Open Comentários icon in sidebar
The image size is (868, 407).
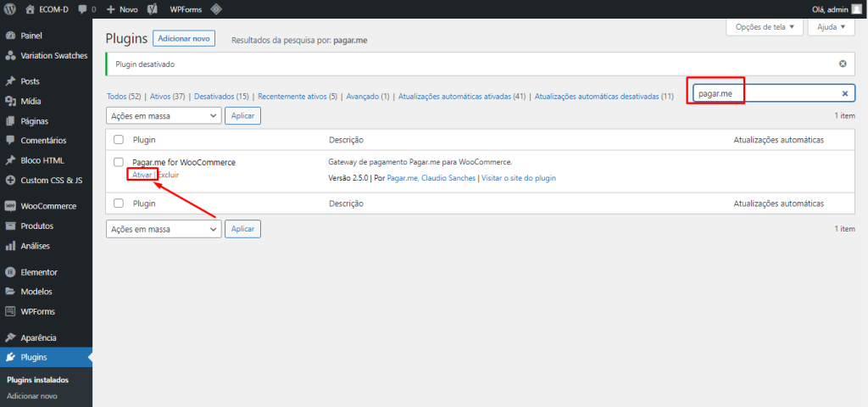[x=10, y=141]
